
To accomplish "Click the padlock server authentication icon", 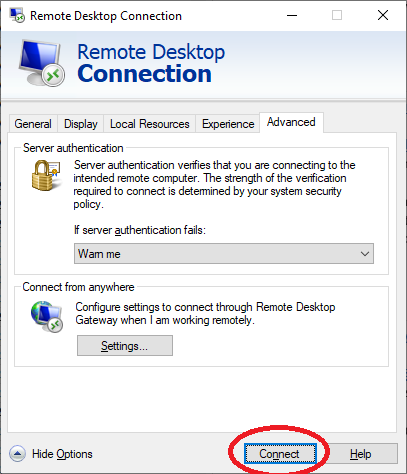I will click(46, 175).
